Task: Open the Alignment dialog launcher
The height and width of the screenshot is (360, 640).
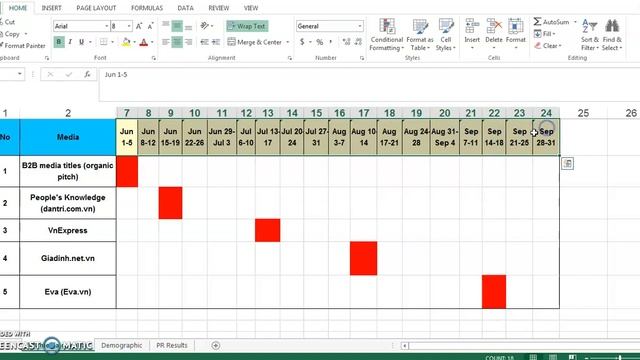Action: (x=290, y=58)
